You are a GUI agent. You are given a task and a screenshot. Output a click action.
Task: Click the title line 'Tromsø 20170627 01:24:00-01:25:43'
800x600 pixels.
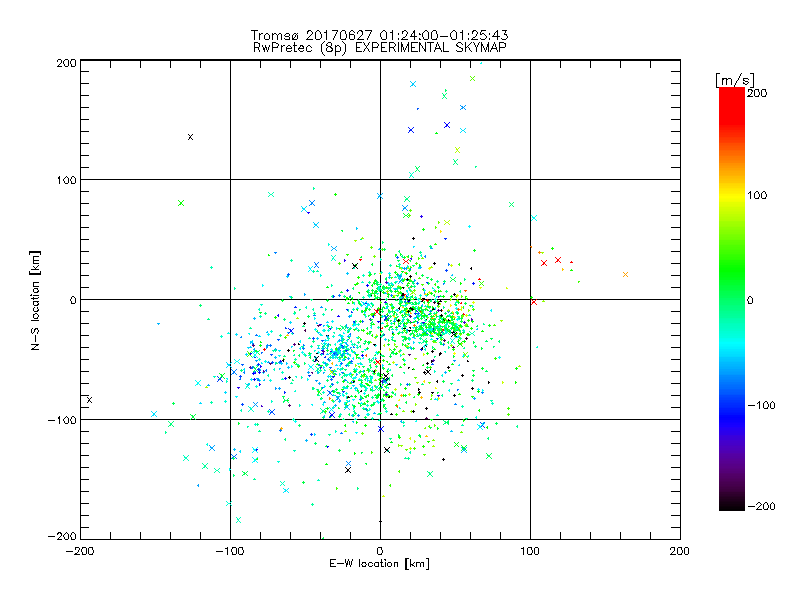tap(379, 35)
